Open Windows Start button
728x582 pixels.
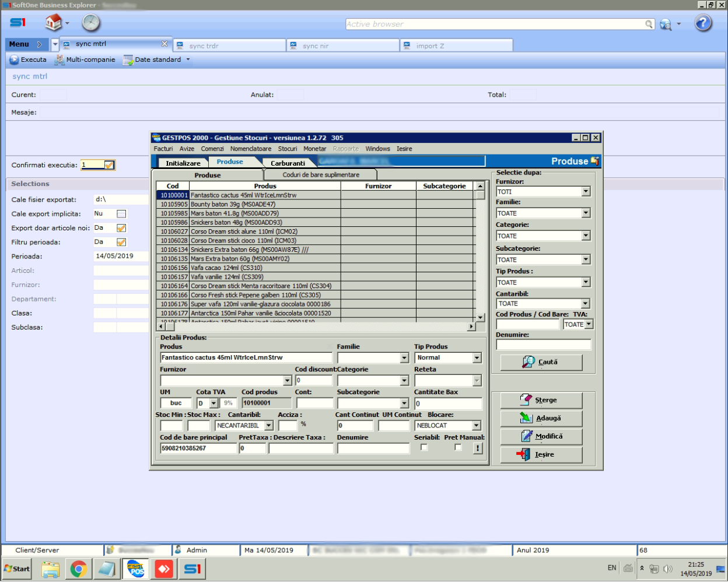[17, 569]
